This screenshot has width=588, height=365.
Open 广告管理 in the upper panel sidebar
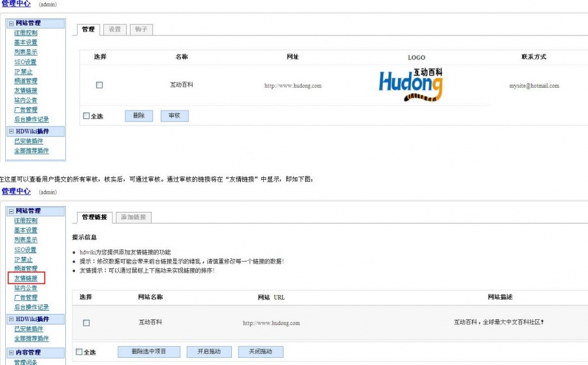26,110
